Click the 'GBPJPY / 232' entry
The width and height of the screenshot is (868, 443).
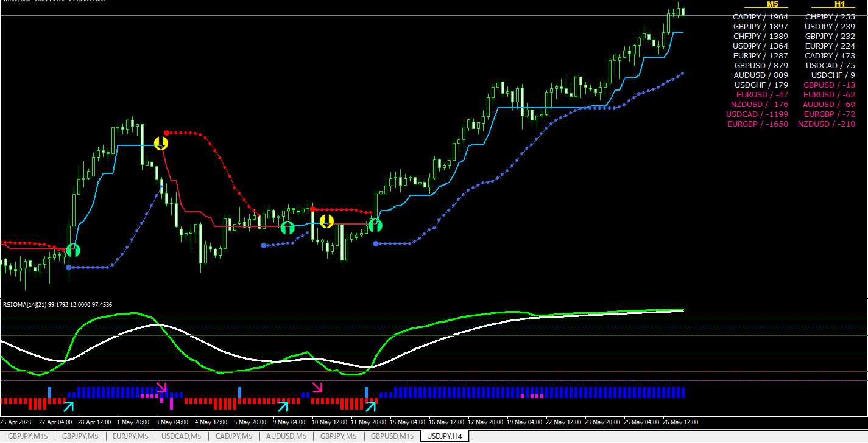click(x=830, y=37)
